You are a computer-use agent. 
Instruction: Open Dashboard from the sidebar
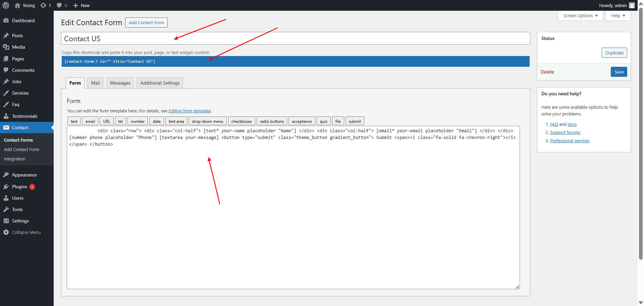[23, 20]
